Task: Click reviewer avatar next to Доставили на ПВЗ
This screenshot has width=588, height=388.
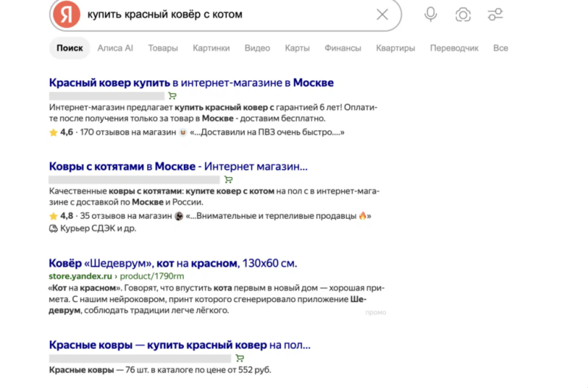Action: [x=183, y=132]
